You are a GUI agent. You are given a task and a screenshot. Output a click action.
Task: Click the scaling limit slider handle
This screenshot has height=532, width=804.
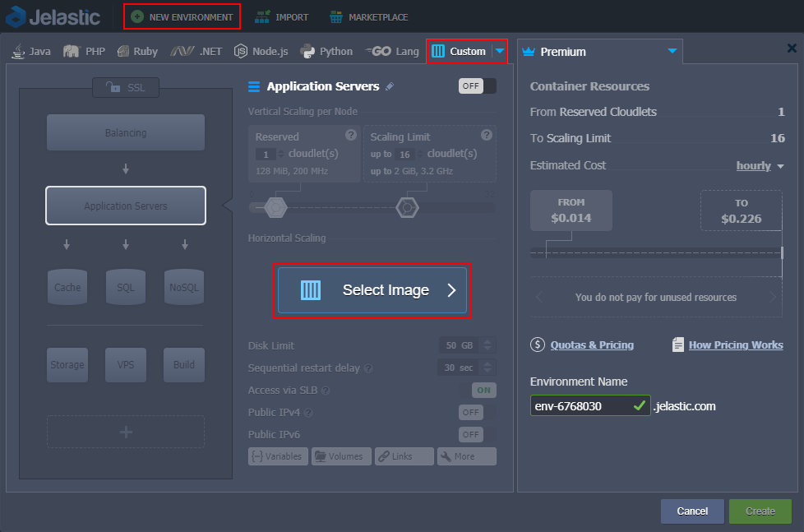(x=407, y=207)
